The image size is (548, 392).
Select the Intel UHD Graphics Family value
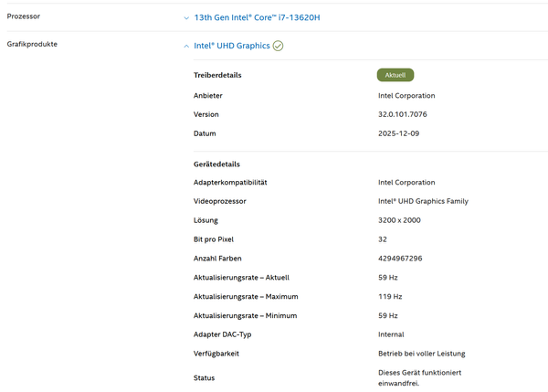[x=423, y=201]
